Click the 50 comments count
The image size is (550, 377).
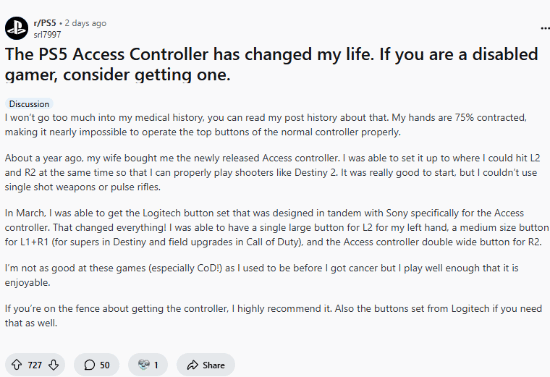pyautogui.click(x=105, y=365)
